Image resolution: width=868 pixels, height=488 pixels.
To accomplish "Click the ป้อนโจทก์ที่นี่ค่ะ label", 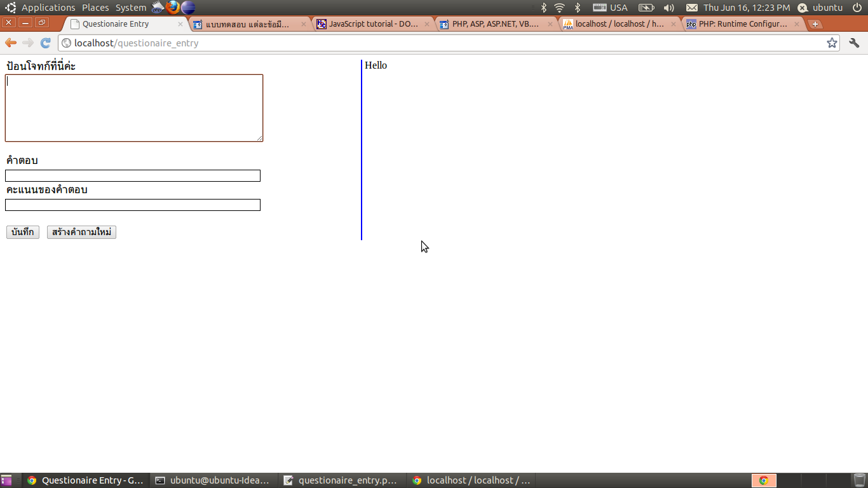I will (x=41, y=66).
